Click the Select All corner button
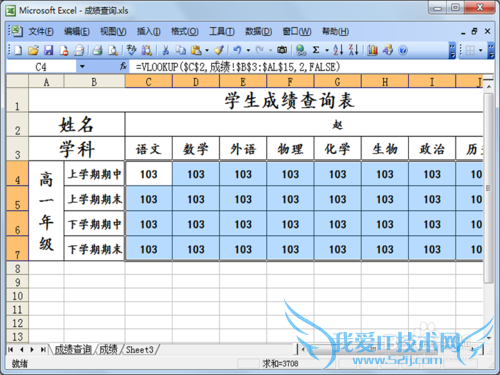This screenshot has height=375, width=500. [x=17, y=81]
